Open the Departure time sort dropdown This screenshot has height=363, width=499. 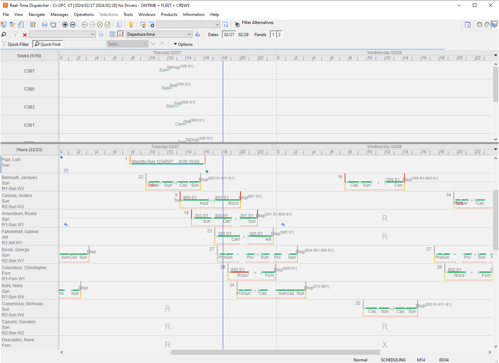coord(159,34)
